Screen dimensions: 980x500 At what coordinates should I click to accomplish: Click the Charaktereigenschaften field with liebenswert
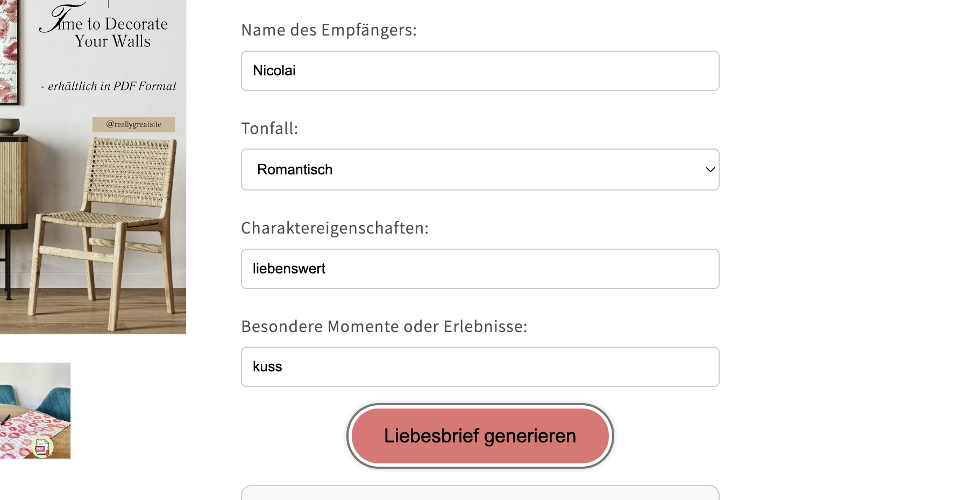(x=480, y=269)
